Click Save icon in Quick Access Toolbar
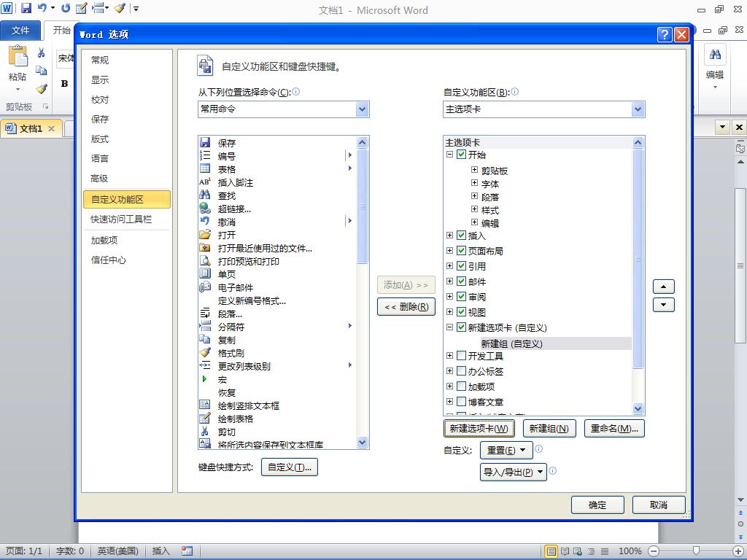The height and width of the screenshot is (560, 747). pyautogui.click(x=26, y=8)
